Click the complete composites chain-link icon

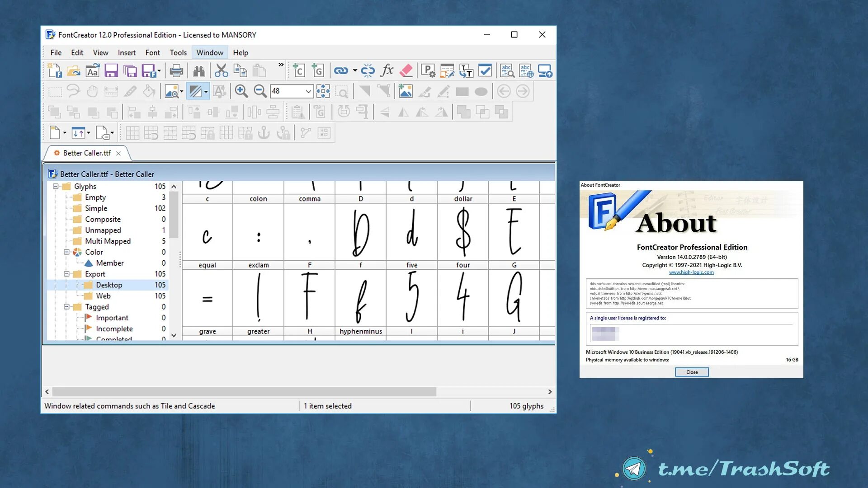(341, 71)
